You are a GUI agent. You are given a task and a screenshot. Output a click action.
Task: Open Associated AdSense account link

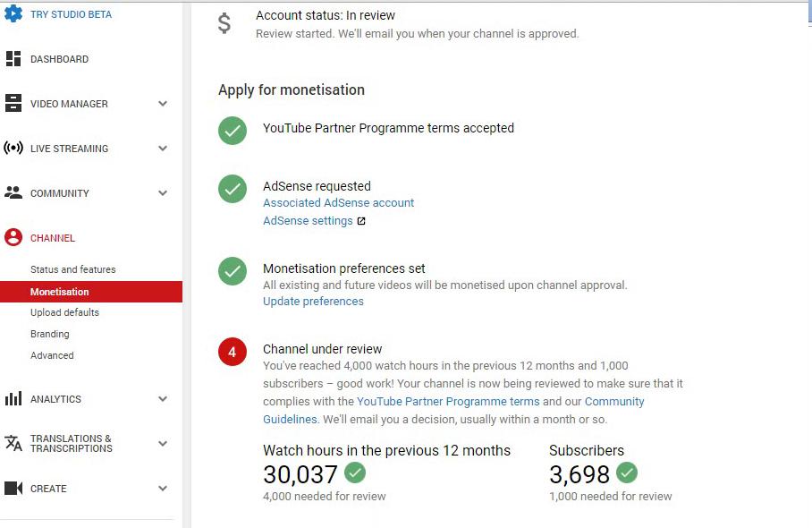339,202
